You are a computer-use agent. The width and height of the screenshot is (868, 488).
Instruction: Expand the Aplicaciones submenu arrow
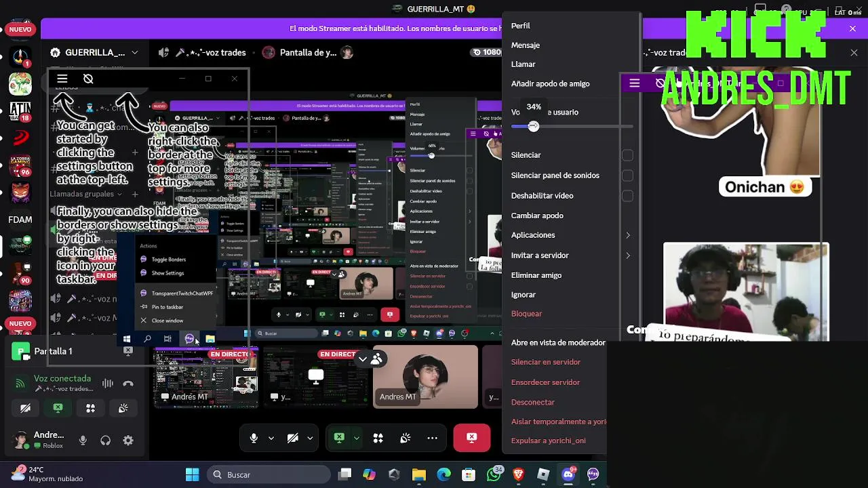(628, 235)
